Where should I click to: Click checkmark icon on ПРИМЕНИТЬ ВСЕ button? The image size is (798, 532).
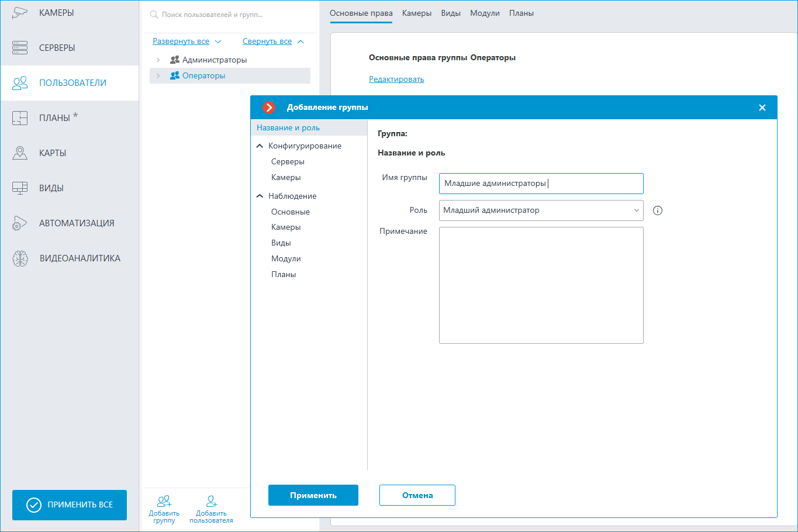34,505
